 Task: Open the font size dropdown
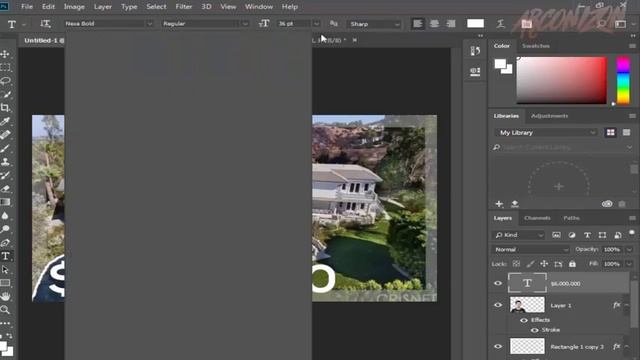[x=316, y=24]
